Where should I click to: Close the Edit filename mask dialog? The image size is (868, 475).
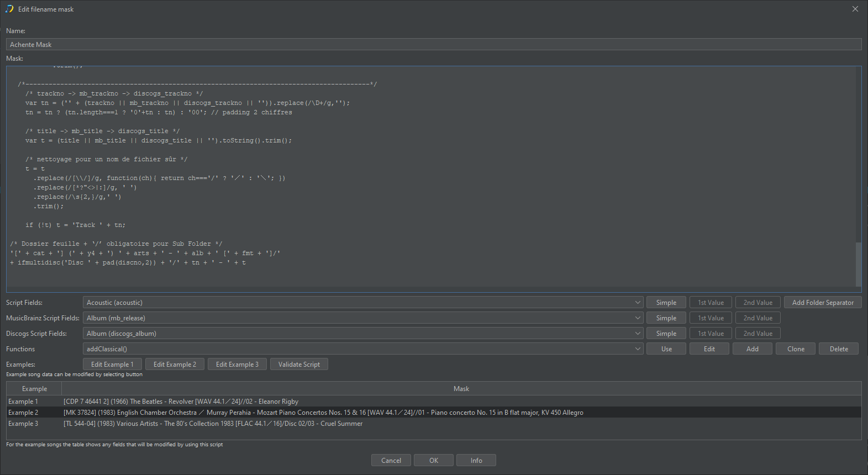(x=855, y=9)
